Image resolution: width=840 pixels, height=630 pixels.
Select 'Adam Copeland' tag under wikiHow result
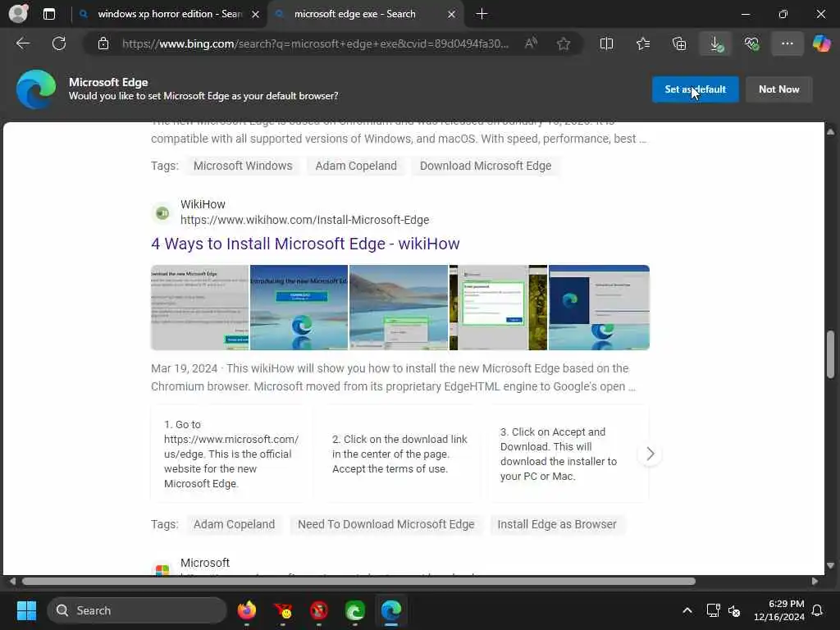click(234, 524)
